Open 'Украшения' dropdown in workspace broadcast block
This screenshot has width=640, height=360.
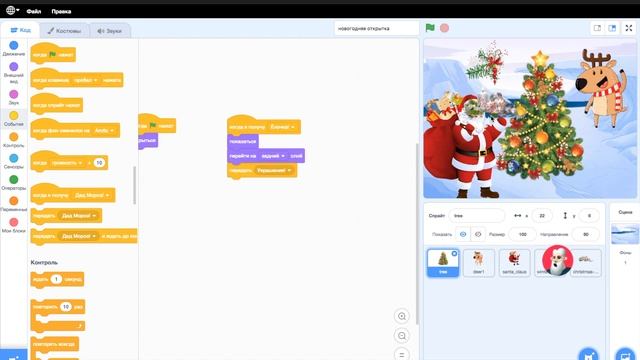[x=273, y=170]
